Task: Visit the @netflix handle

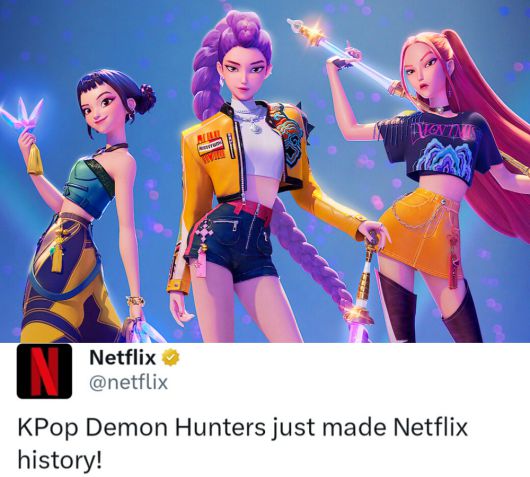Action: point(128,382)
